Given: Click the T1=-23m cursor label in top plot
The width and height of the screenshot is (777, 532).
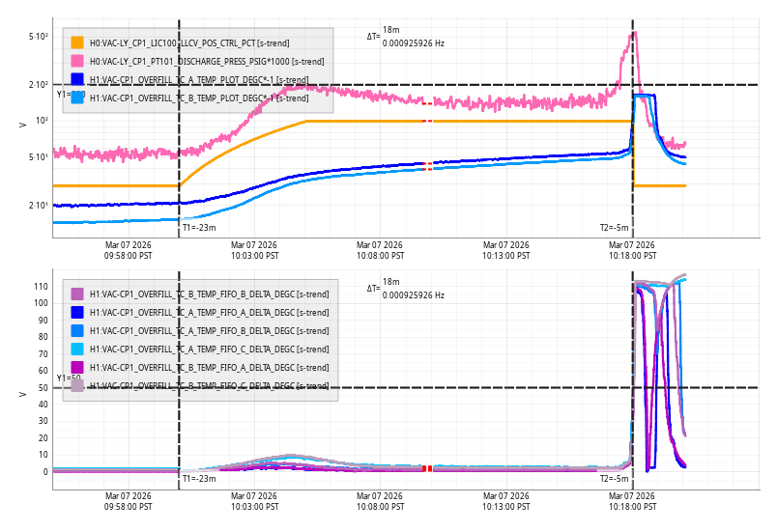Looking at the screenshot, I should coord(199,228).
